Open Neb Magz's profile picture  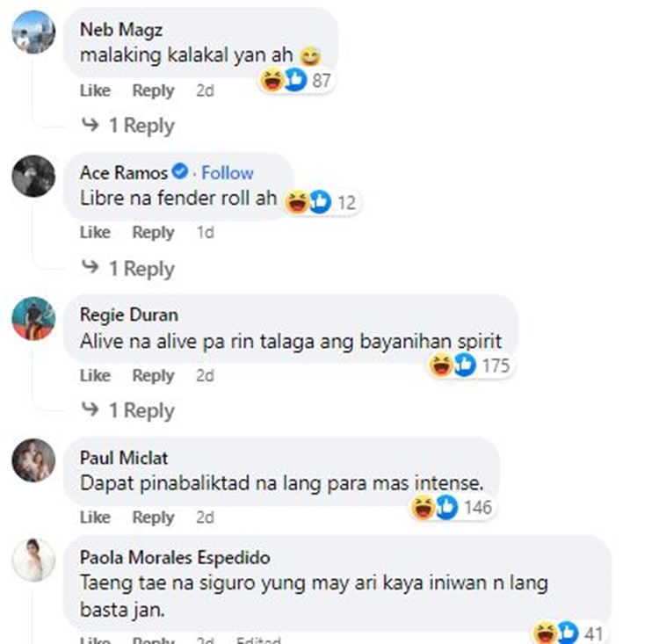coord(33,33)
